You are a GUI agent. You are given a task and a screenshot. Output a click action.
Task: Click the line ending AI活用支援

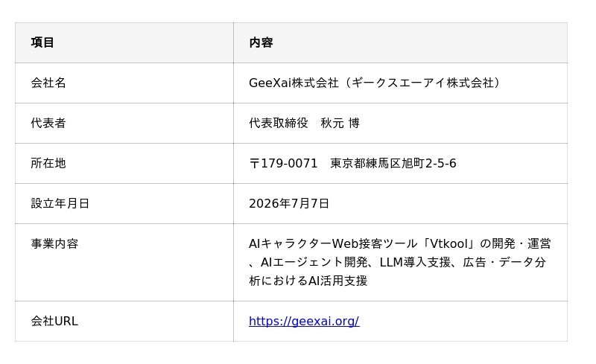[308, 281]
